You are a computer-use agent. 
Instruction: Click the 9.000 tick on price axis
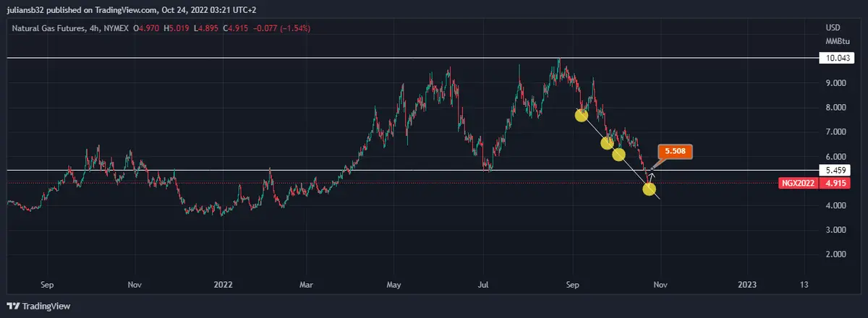(x=835, y=83)
